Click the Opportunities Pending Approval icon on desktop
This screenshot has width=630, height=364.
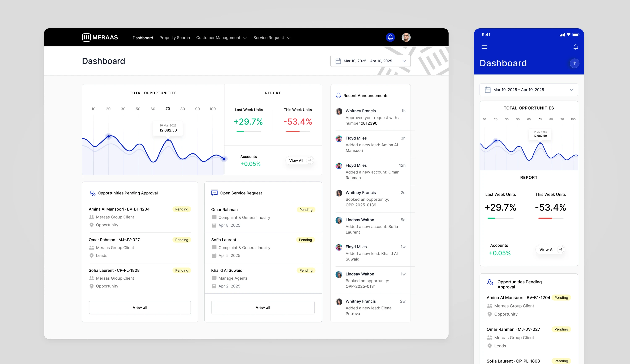92,193
